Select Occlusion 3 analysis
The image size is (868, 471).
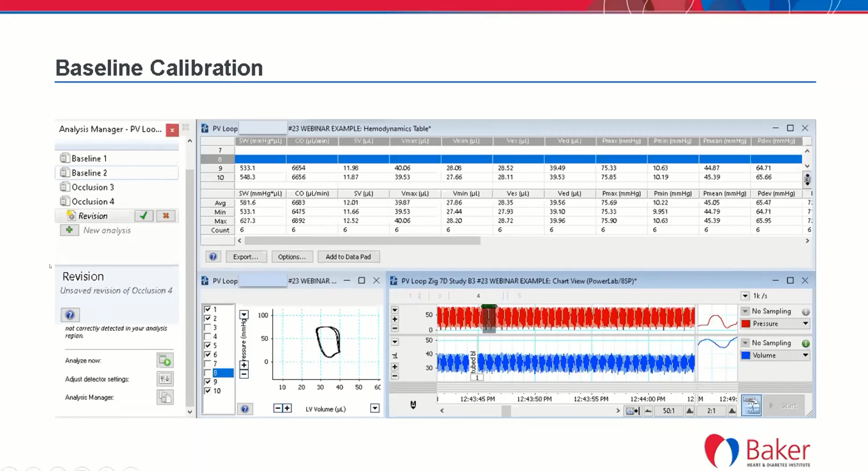coord(92,187)
